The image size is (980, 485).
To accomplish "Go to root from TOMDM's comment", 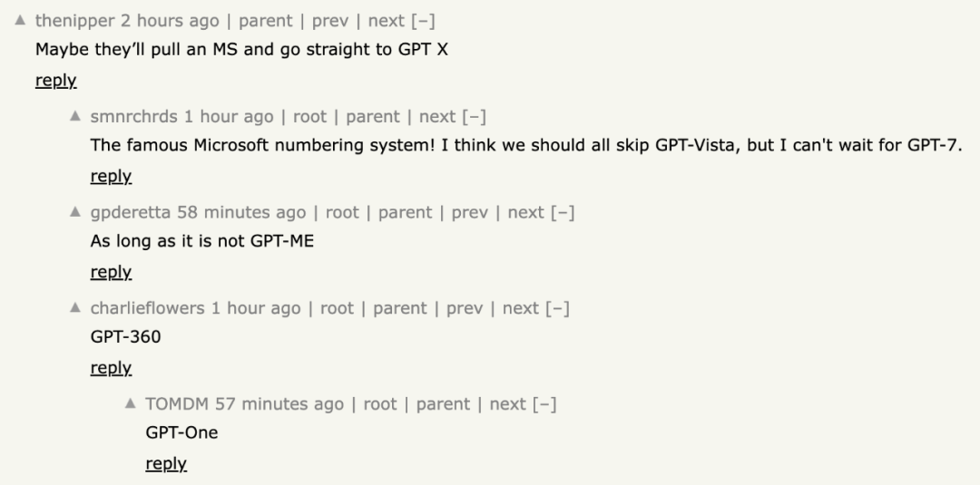I will coord(380,404).
